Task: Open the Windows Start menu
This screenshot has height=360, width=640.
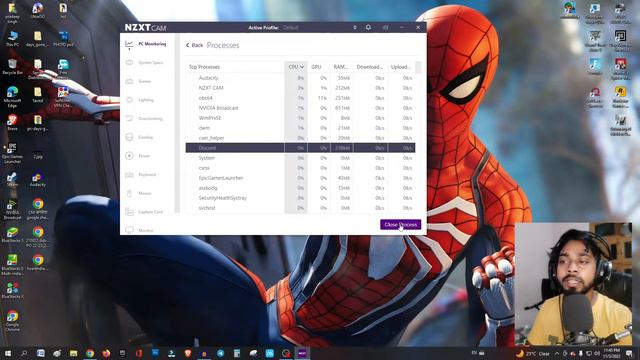Action: point(7,353)
